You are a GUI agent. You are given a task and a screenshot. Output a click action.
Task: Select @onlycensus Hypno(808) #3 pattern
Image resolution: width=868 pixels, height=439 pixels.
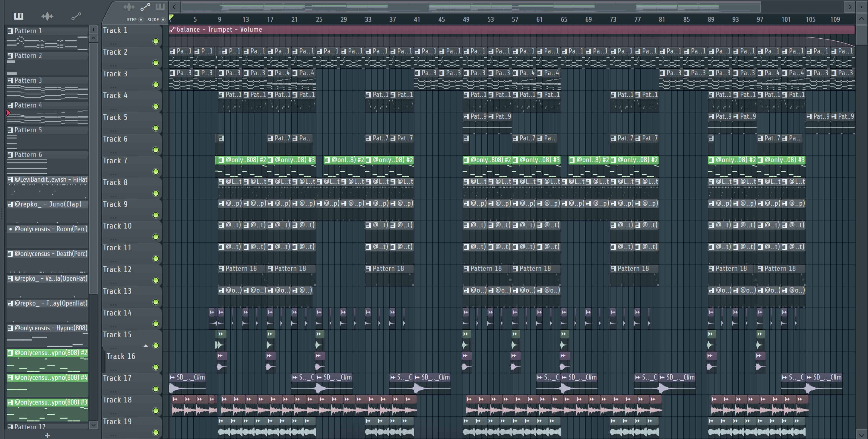(x=47, y=409)
